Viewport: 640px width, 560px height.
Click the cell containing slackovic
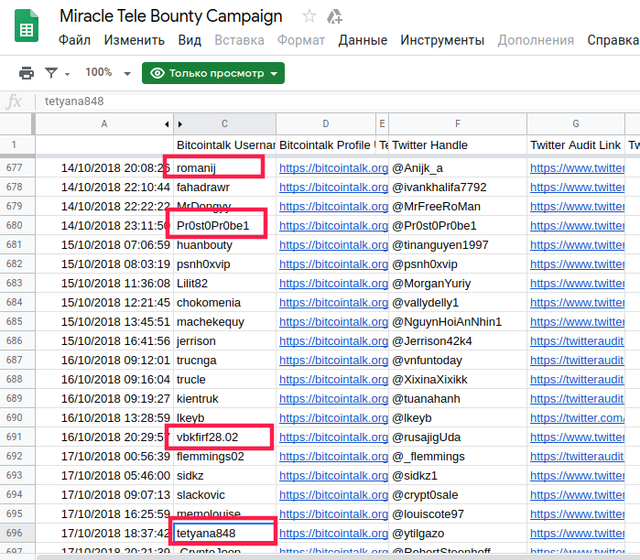225,495
